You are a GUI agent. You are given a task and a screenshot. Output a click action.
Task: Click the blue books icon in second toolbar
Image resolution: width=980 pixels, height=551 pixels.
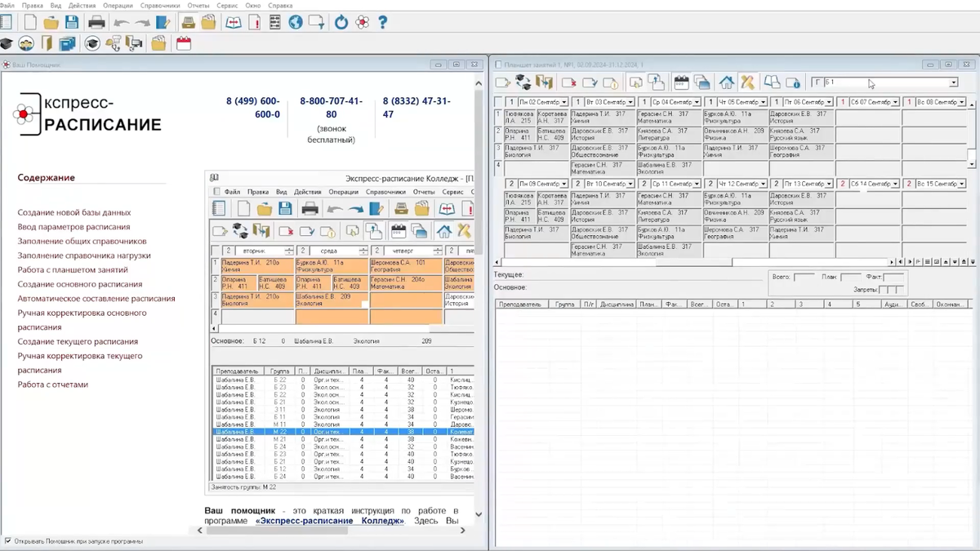click(67, 43)
